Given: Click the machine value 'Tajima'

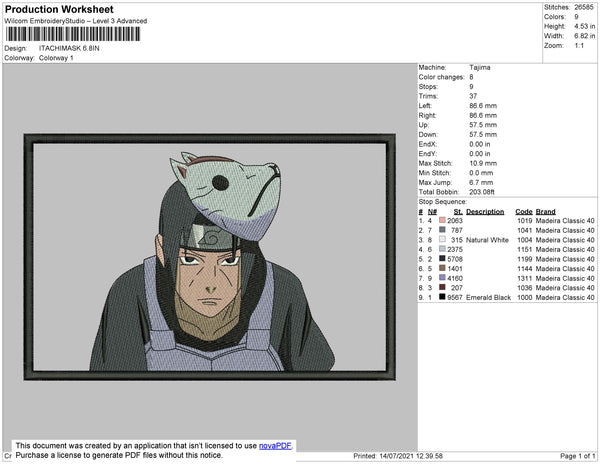Looking at the screenshot, I should click(x=480, y=67).
